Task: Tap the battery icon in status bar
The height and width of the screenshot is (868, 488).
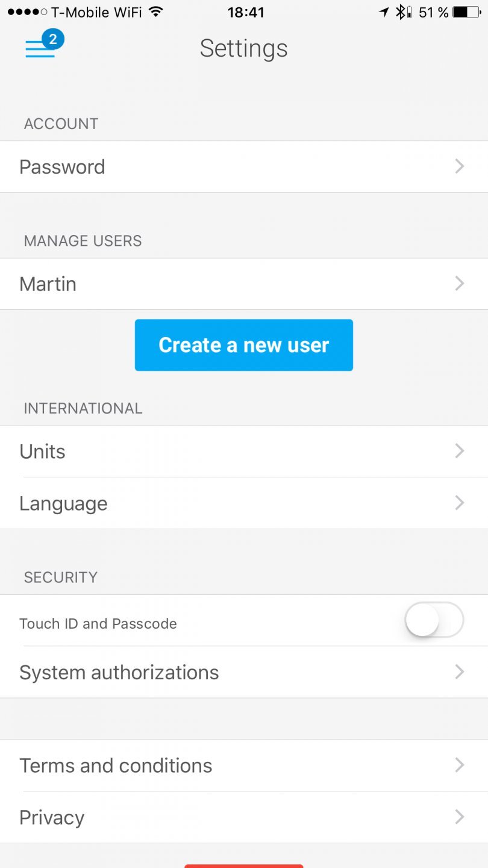Action: click(468, 11)
